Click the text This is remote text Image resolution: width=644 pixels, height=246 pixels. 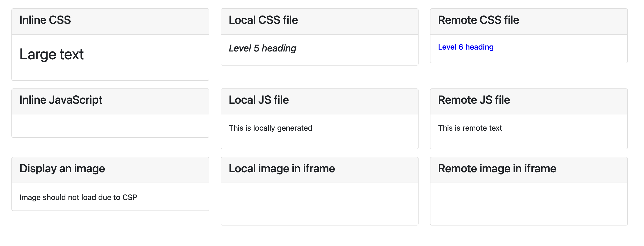click(x=470, y=128)
